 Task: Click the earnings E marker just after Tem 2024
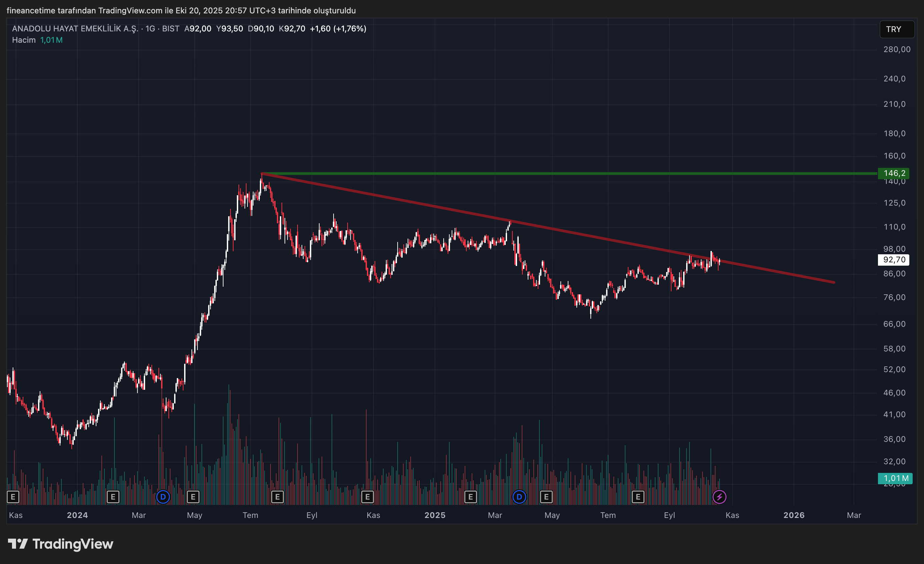[x=277, y=497]
